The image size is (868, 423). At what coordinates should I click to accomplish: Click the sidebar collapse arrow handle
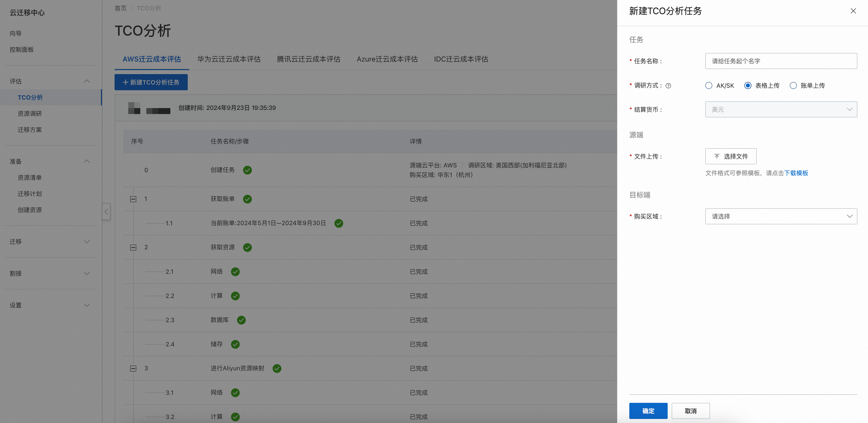point(106,212)
